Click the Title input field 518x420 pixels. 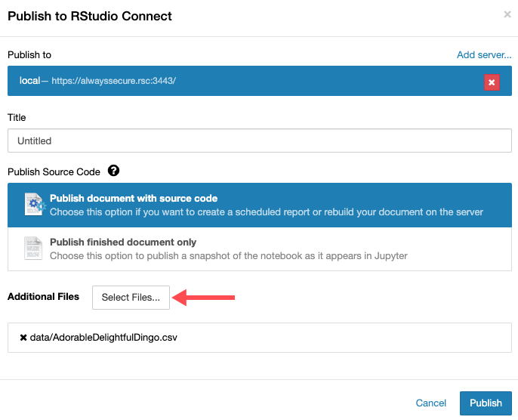260,141
